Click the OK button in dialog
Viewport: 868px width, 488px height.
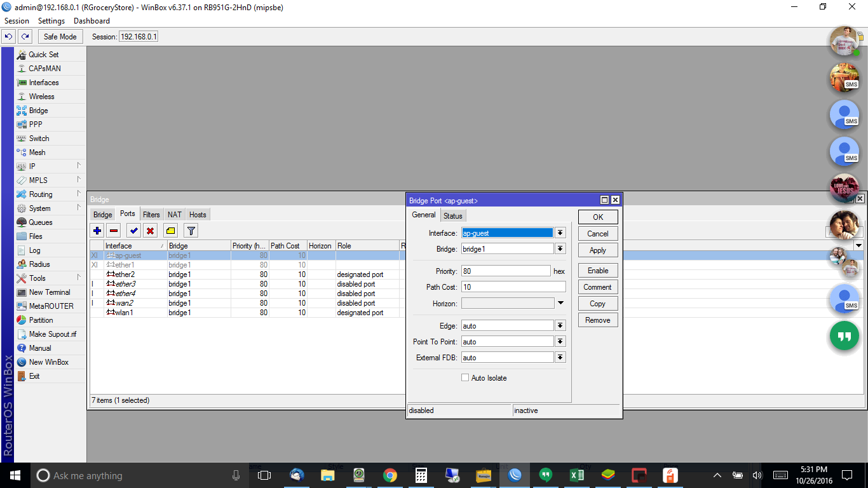[x=597, y=217]
